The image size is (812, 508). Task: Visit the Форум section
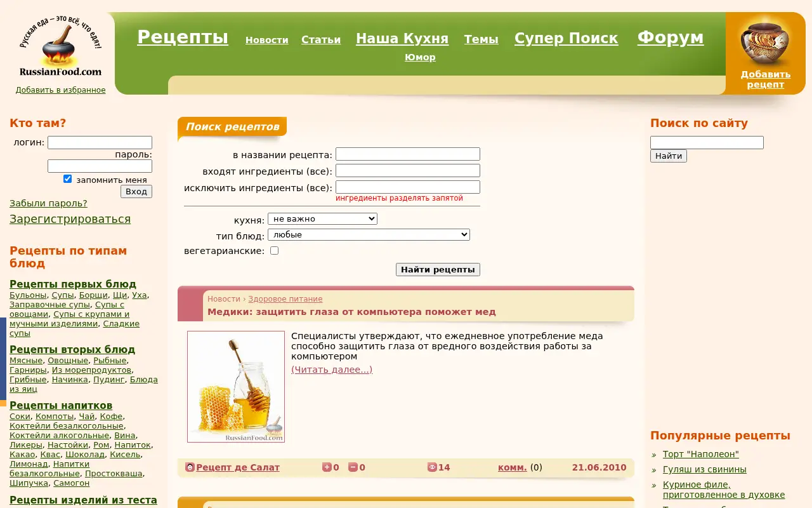[x=671, y=37]
